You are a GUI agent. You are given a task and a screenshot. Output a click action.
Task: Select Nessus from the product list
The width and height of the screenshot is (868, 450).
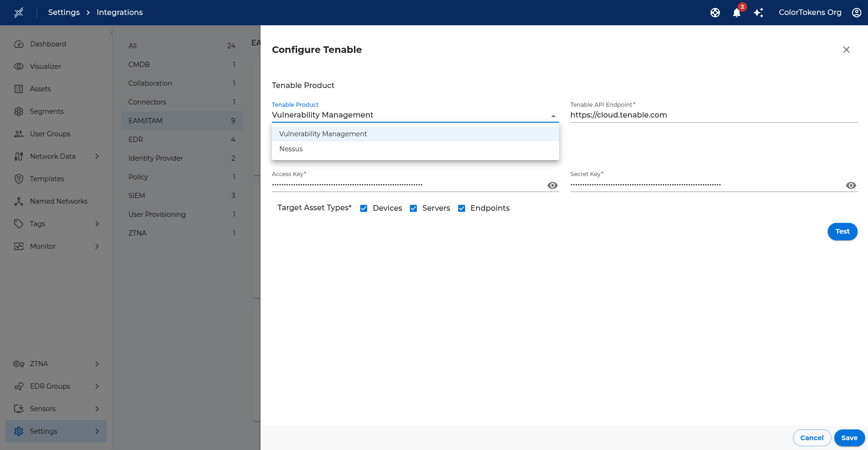tap(291, 149)
